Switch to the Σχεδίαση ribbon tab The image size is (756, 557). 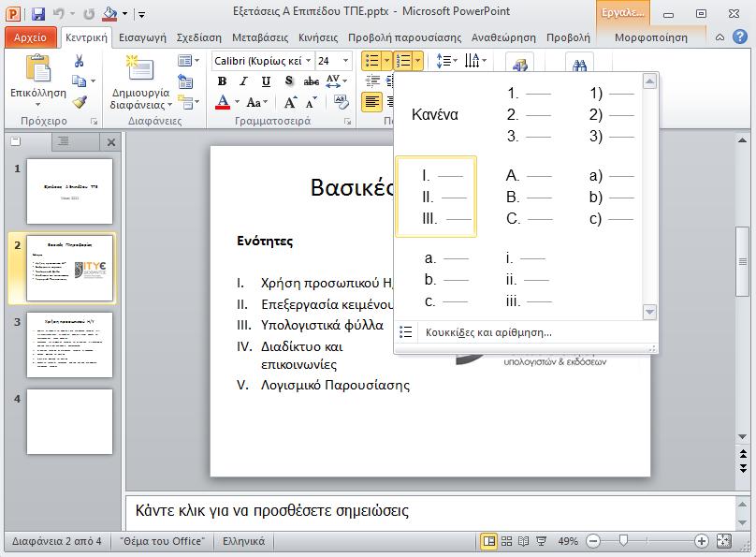point(199,37)
